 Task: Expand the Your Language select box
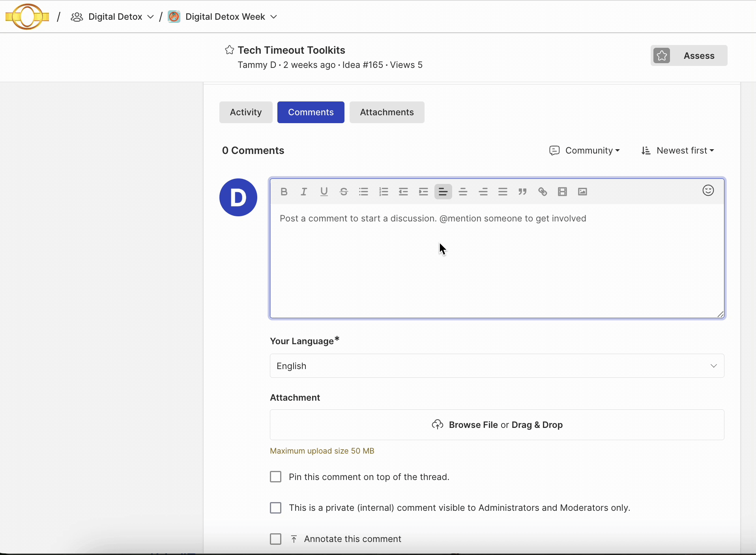coord(497,366)
